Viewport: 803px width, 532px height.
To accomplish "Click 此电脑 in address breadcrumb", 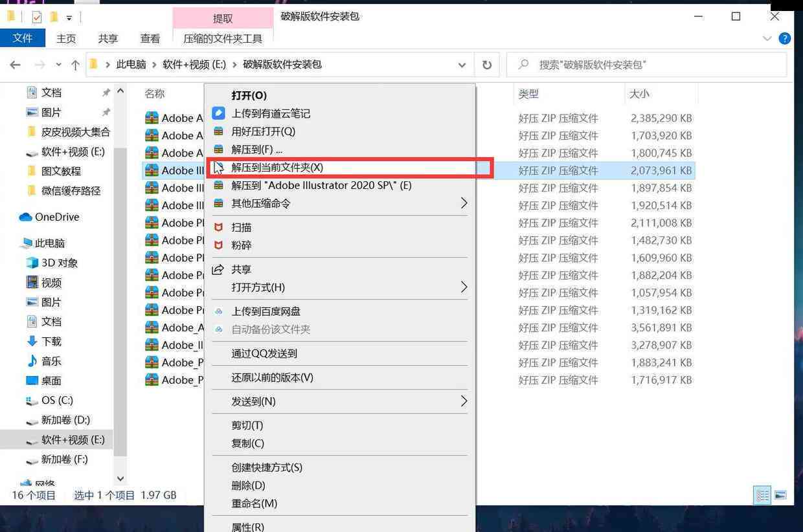I will tap(131, 65).
